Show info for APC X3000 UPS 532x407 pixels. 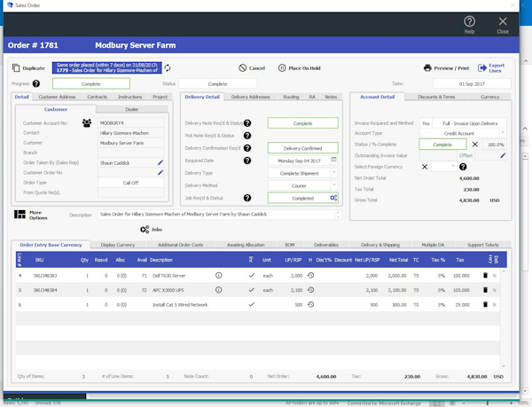pos(219,290)
